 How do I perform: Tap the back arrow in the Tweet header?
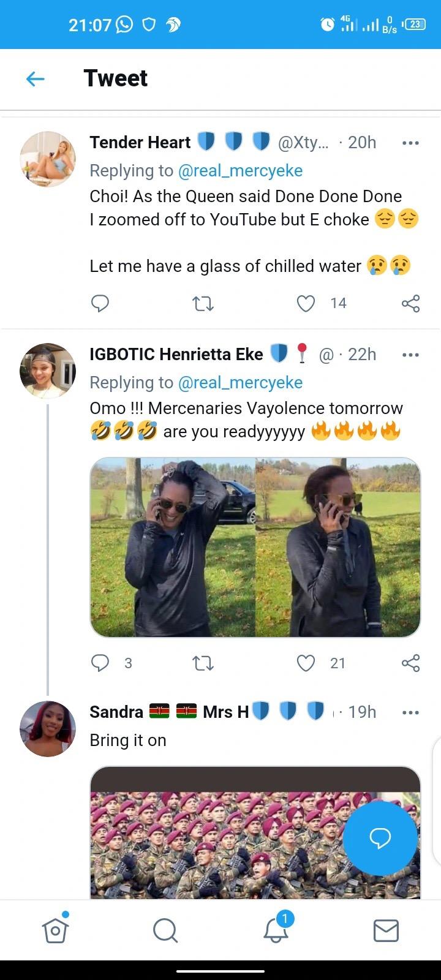[x=36, y=78]
